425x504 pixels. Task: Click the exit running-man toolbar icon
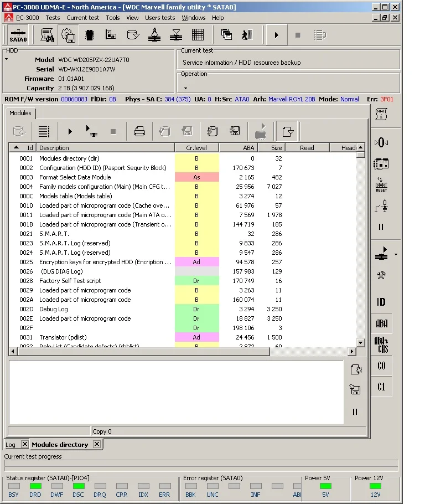[247, 35]
